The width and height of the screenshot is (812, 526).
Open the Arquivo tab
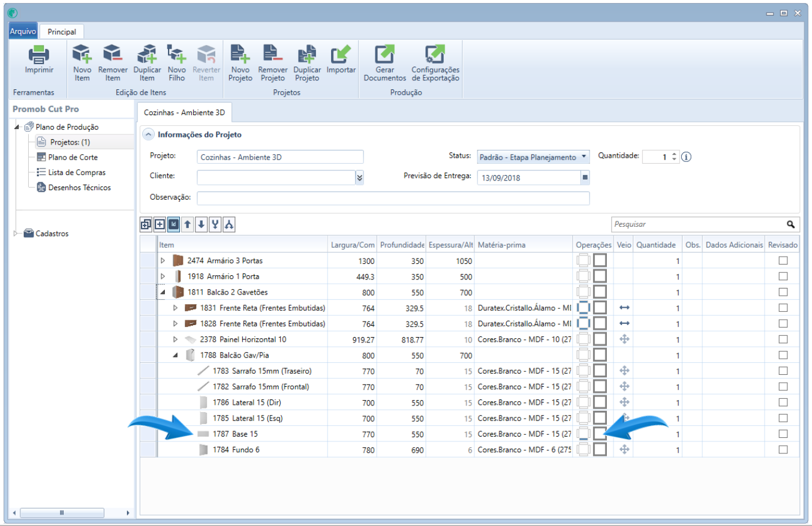23,32
